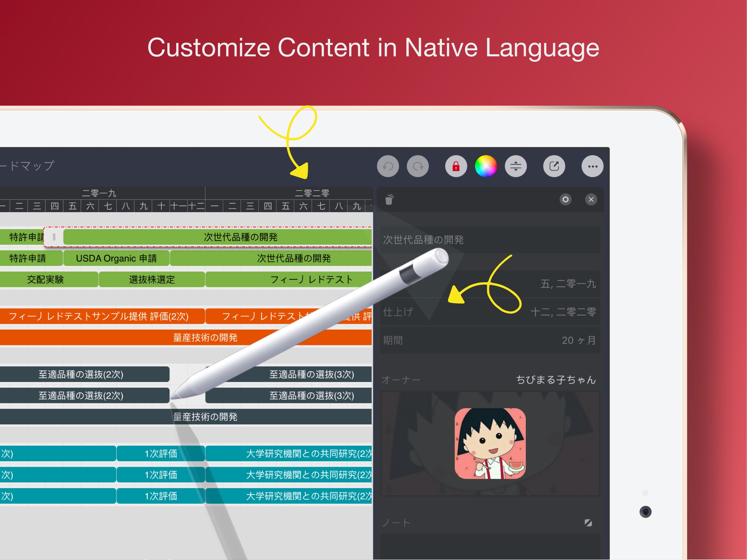The image size is (747, 560).
Task: Select the USDA Organic 申請 bar
Action: (116, 258)
